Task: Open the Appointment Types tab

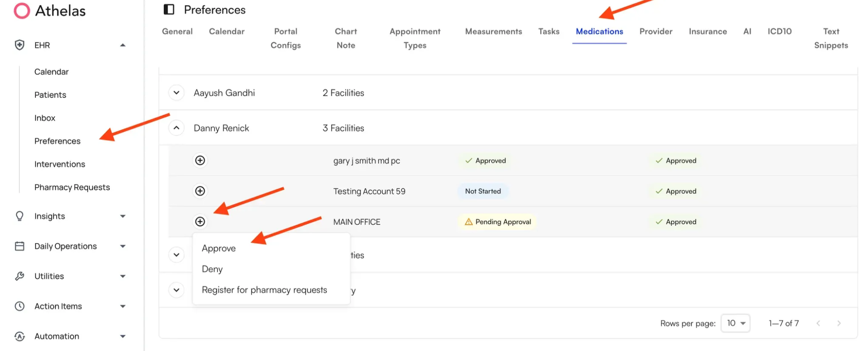Action: pyautogui.click(x=415, y=38)
